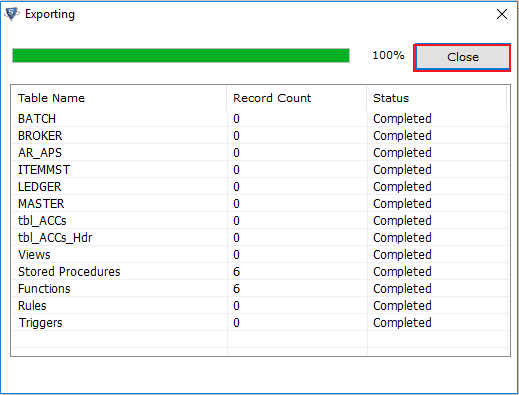The height and width of the screenshot is (395, 519).
Task: Click record count 0 for Rules
Action: coord(236,306)
